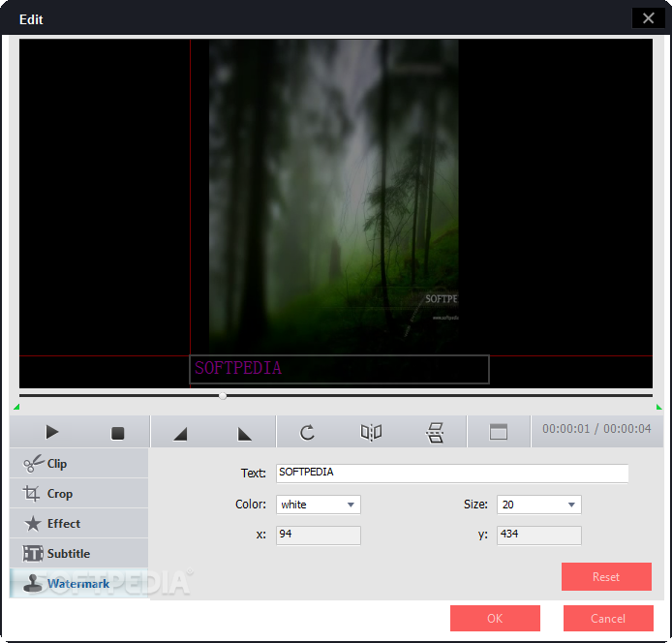Click the playback seek slider handle
Viewport: 672px width, 643px height.
coord(223,396)
